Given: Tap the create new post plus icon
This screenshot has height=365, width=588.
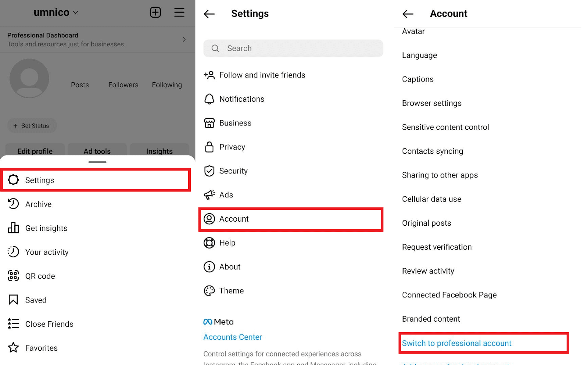Looking at the screenshot, I should click(155, 12).
